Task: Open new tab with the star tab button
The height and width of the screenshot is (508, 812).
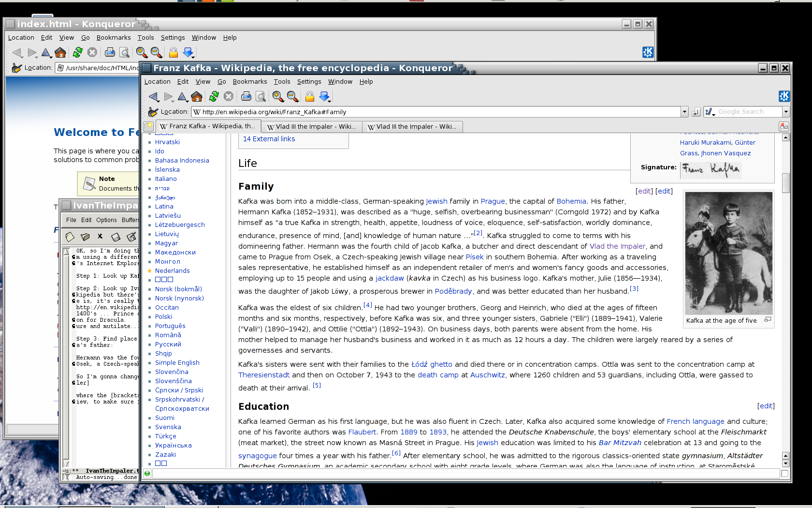Action: pyautogui.click(x=148, y=126)
